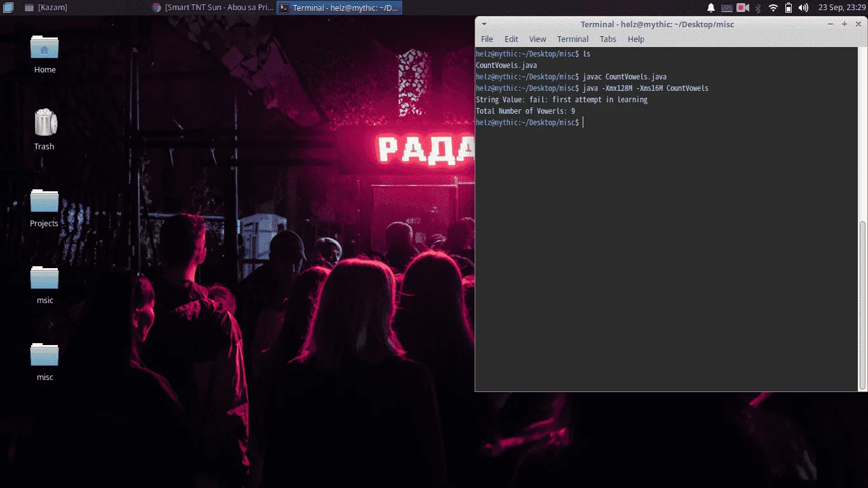Select the Projects folder on the desktop
Viewport: 868px width, 488px height.
44,201
